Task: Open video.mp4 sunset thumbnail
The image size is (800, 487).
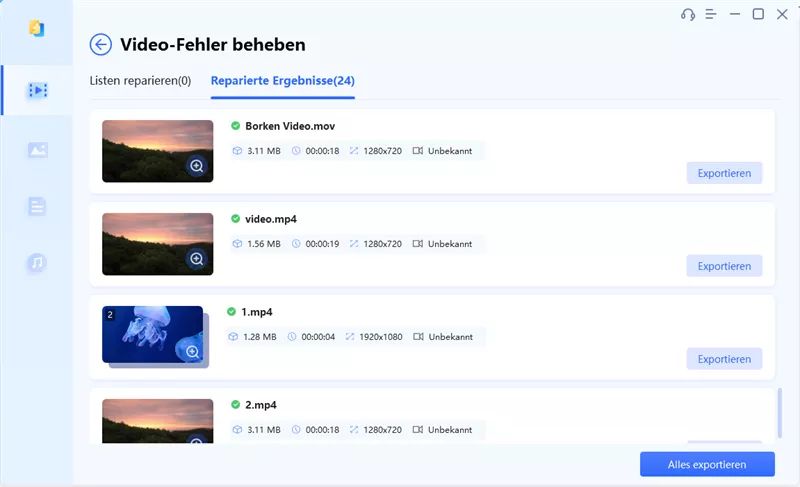Action: point(158,244)
